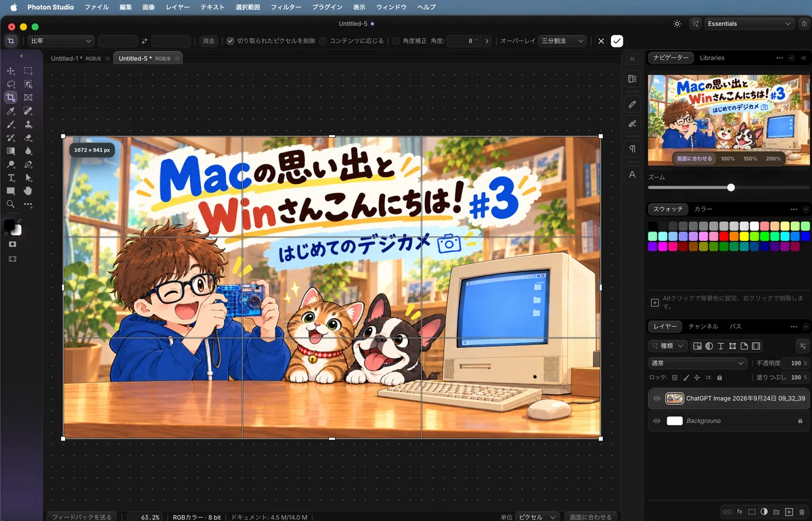
Task: Select the Type tool
Action: [x=11, y=177]
